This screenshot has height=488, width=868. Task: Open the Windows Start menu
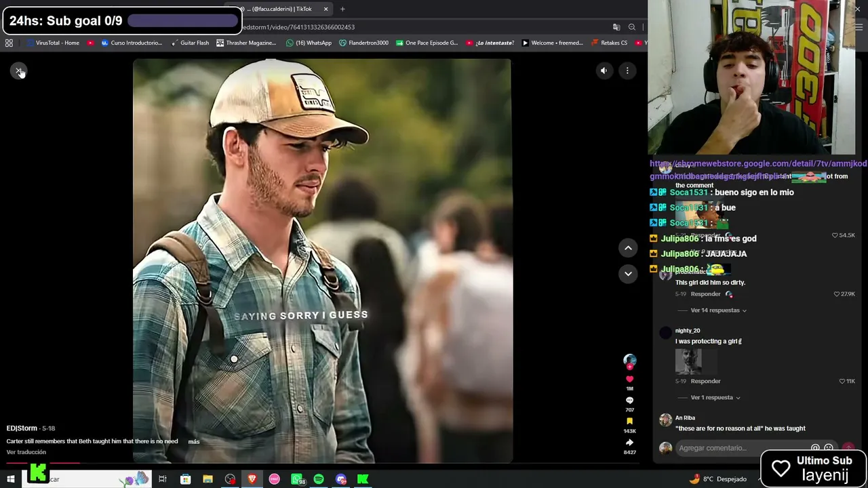pos(10,479)
